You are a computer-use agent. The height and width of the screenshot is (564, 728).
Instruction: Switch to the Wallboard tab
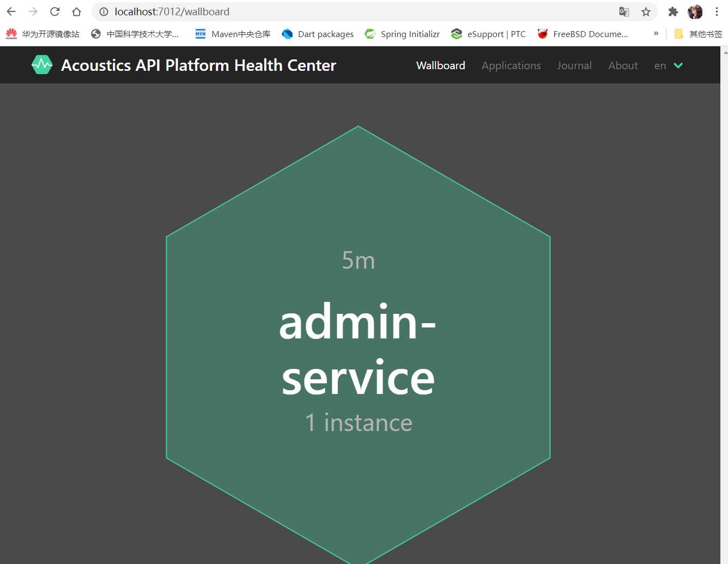pos(440,65)
